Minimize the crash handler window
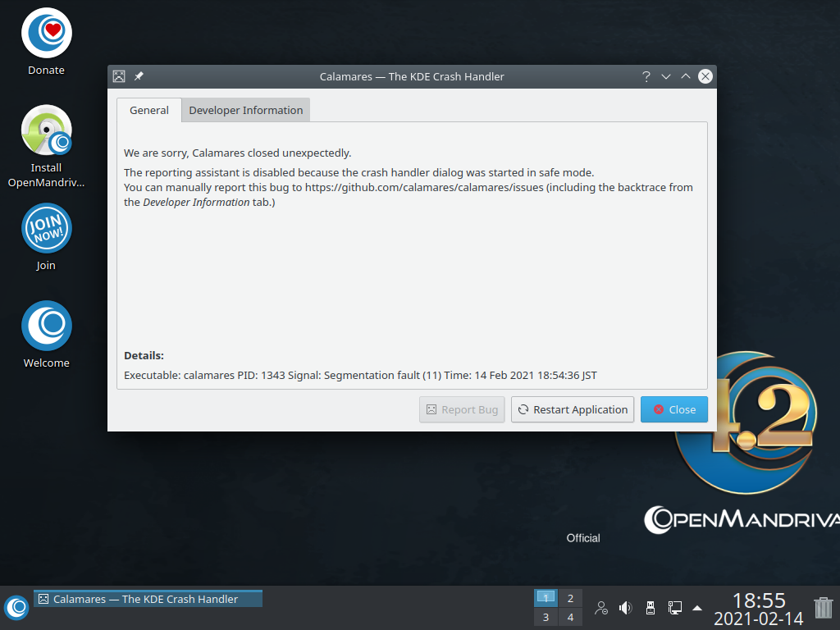 point(666,76)
